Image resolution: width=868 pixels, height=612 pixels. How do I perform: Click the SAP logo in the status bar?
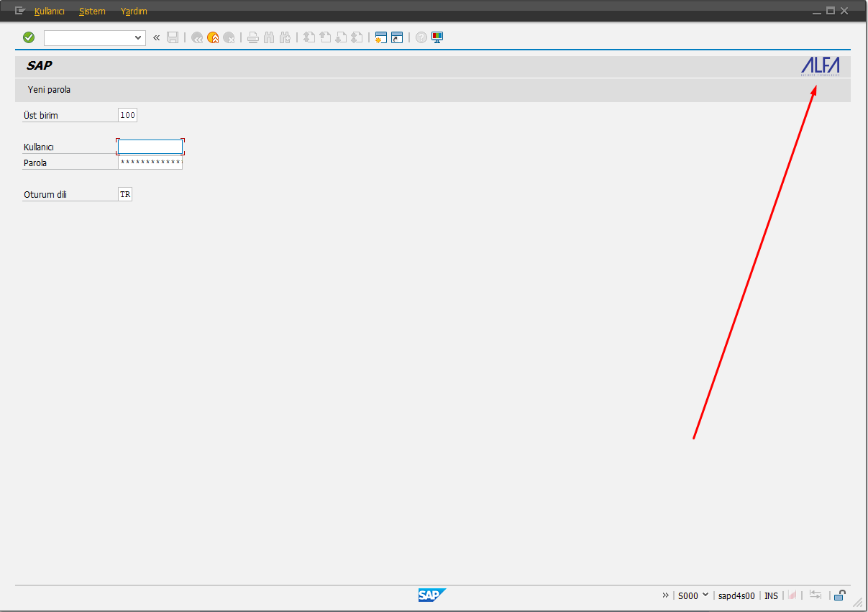[432, 595]
